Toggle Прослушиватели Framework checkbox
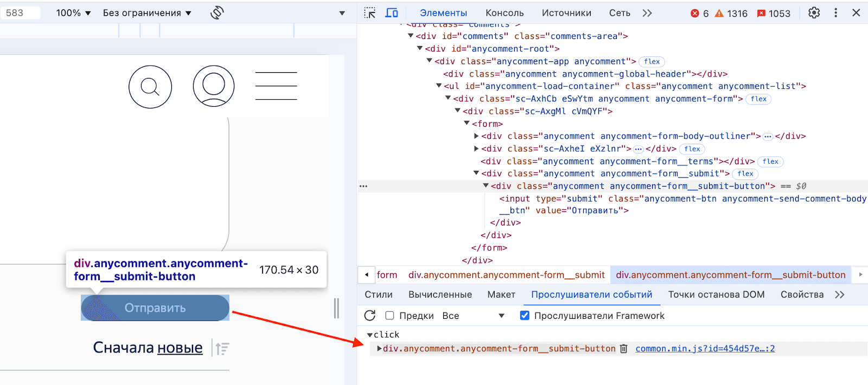Image resolution: width=868 pixels, height=385 pixels. click(525, 316)
